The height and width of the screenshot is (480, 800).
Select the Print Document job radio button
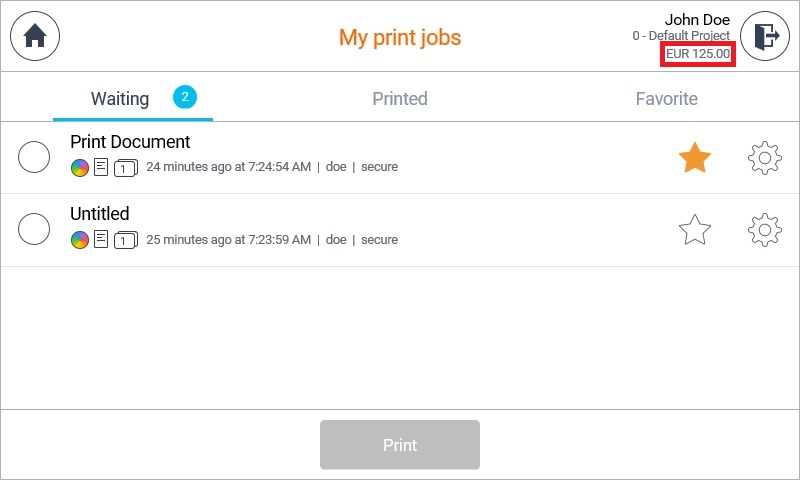click(x=35, y=157)
